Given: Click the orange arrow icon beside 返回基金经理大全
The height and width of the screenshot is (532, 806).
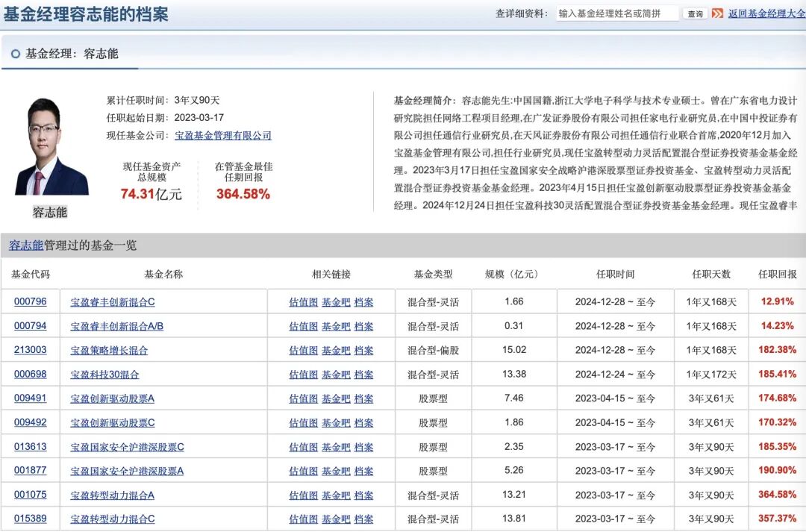Looking at the screenshot, I should coord(717,13).
